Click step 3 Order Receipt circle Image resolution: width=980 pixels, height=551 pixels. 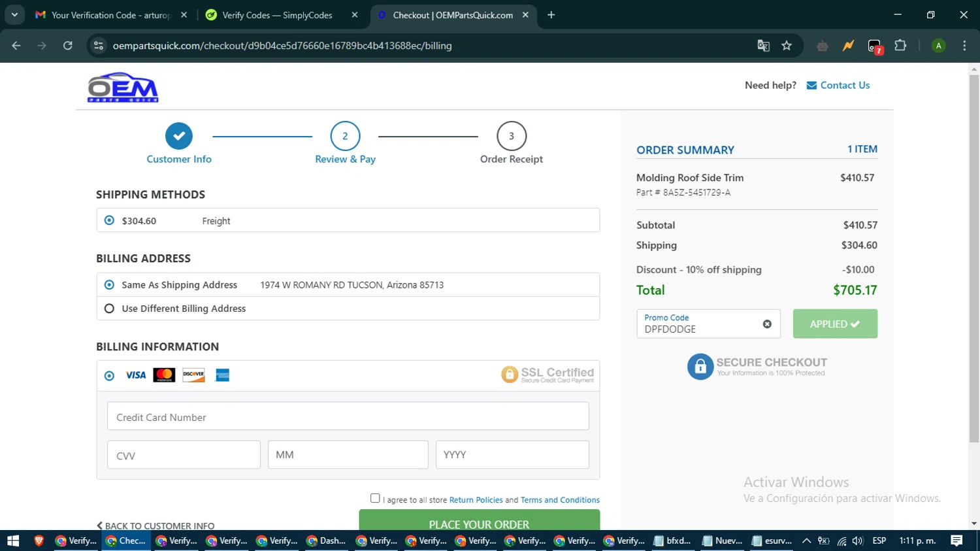coord(512,136)
